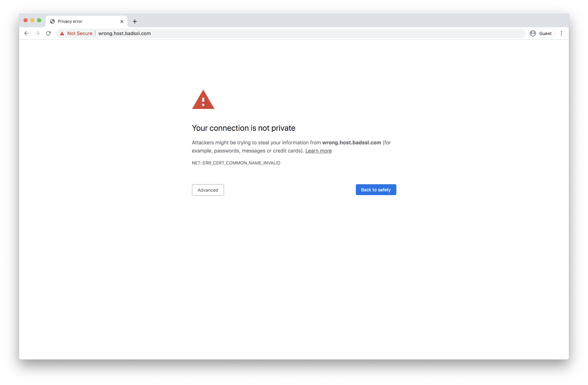588x385 pixels.
Task: Expand the Advanced security details
Action: pos(208,189)
